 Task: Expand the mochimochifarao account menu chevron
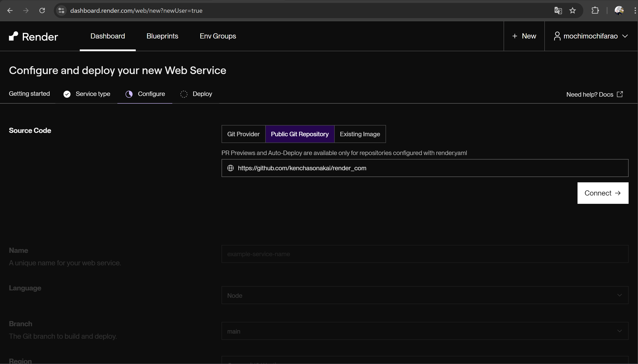click(x=625, y=36)
